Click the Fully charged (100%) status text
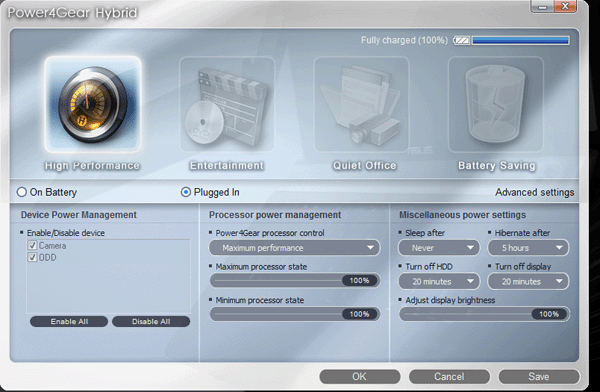The height and width of the screenshot is (392, 600). coord(404,40)
